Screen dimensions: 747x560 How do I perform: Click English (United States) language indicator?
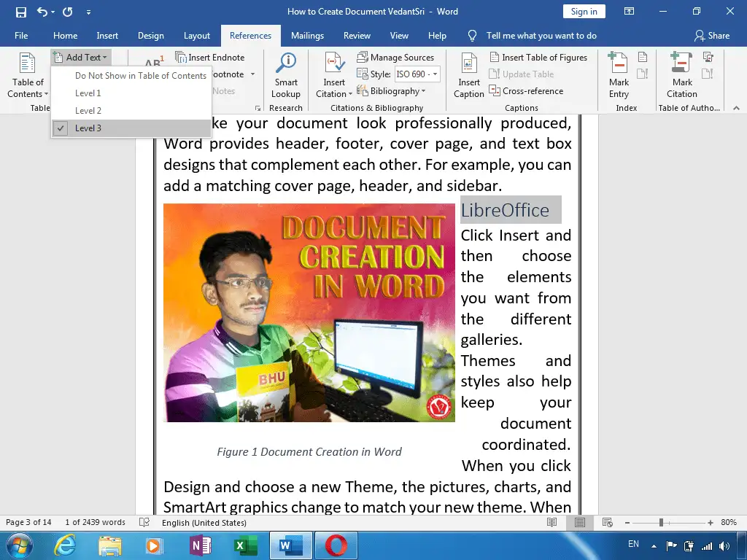pyautogui.click(x=204, y=523)
